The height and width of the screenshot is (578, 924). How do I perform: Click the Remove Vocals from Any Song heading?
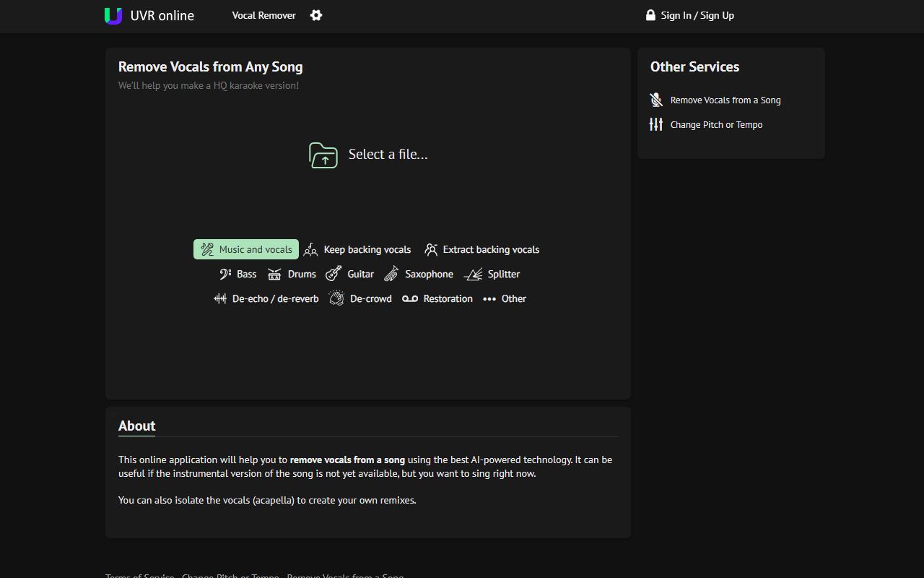(x=211, y=66)
